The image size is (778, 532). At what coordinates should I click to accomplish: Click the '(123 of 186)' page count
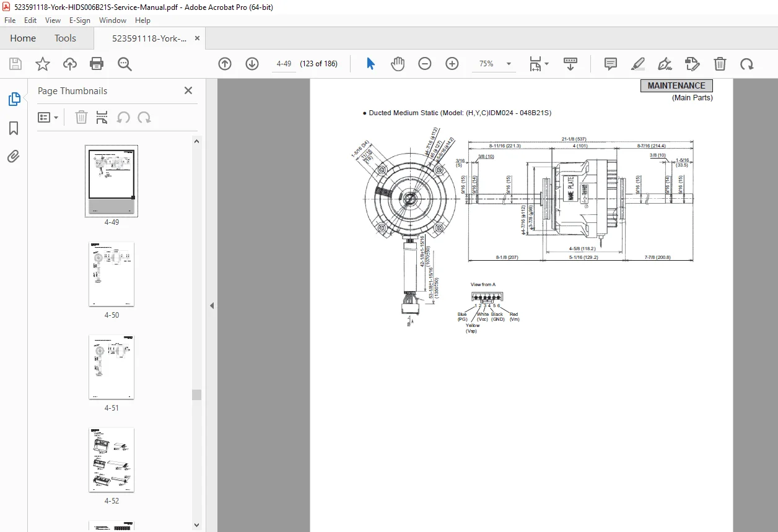point(318,64)
